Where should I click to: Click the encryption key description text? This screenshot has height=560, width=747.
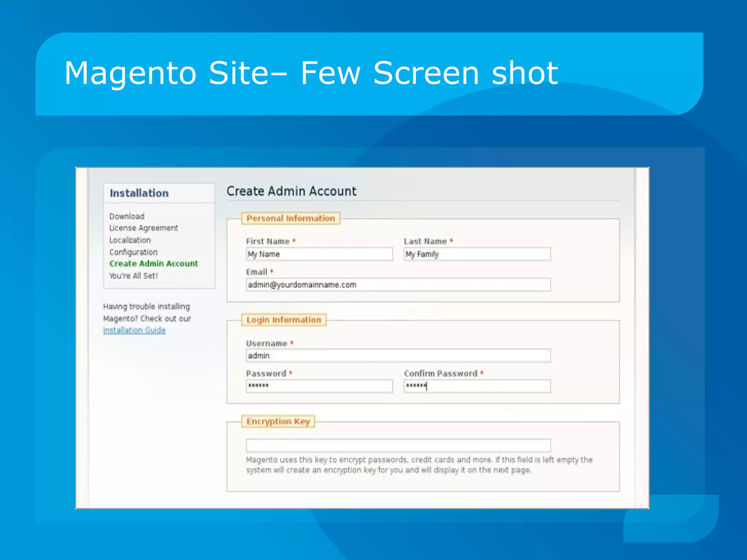(419, 465)
